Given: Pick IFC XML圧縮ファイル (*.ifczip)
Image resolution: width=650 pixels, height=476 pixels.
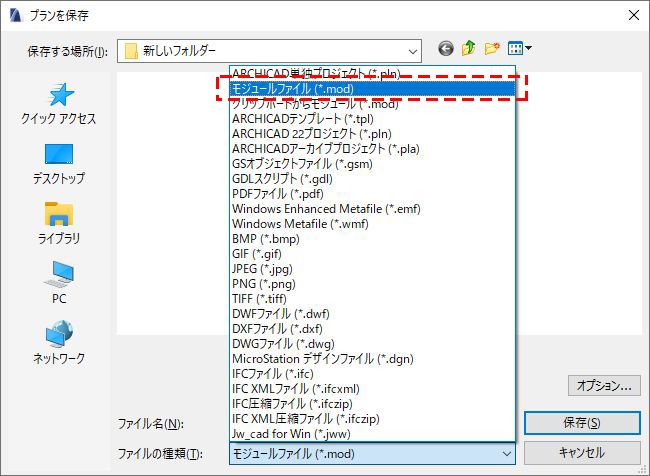Looking at the screenshot, I should tap(372, 418).
